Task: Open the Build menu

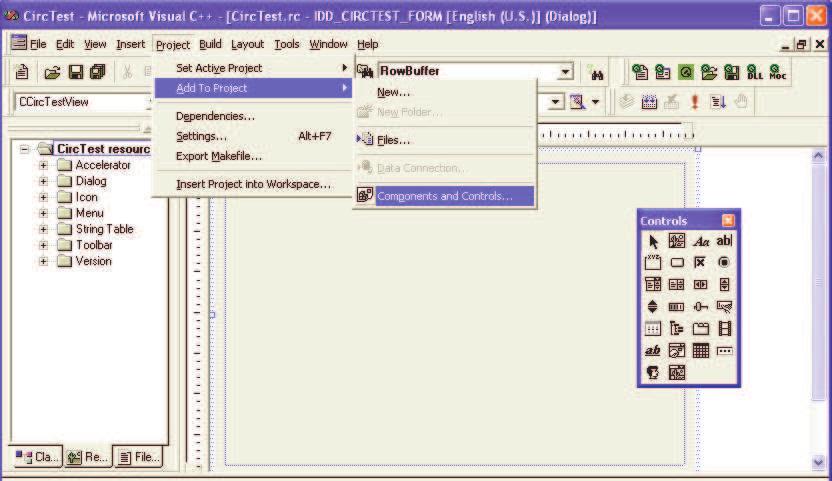Action: 210,45
